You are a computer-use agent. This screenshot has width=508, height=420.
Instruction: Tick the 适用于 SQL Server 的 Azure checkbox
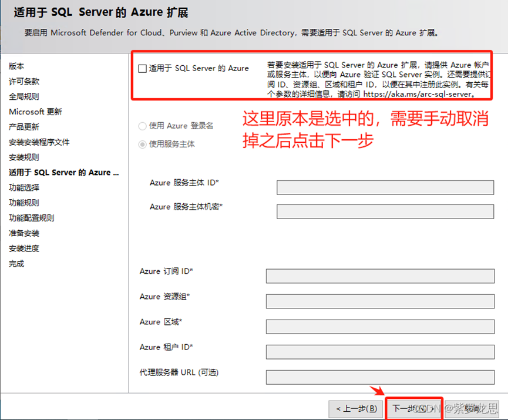(x=143, y=69)
